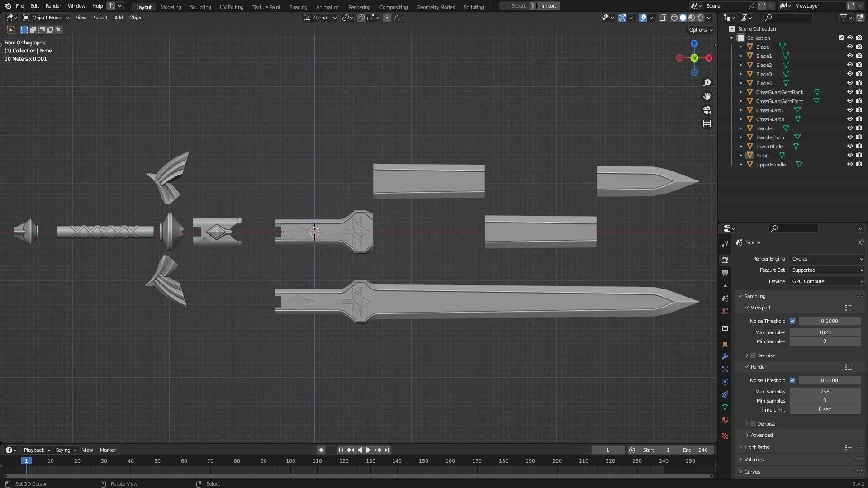Enable Viewport Denoise checkbox

(753, 355)
